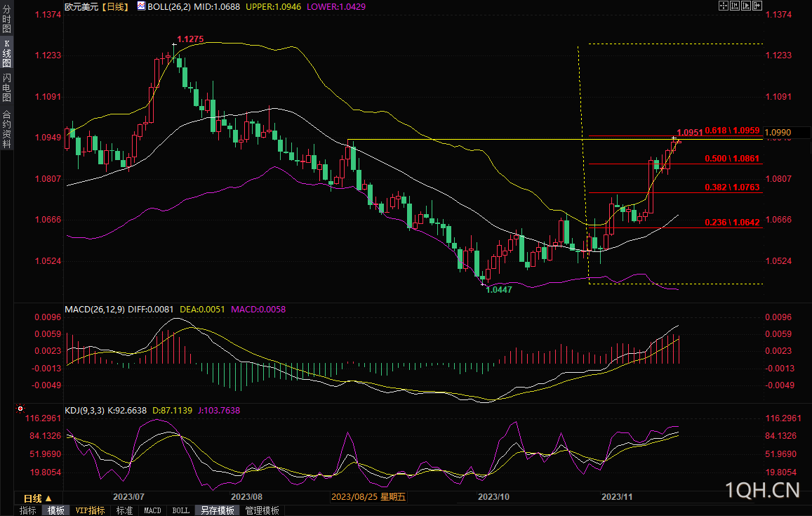Click the chart playback icon at top right
Viewport: 812px width, 516px height.
pos(746,6)
